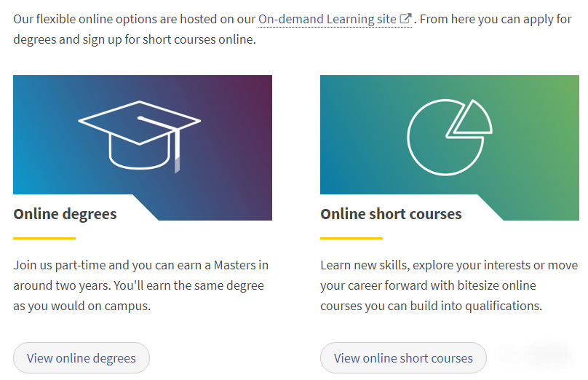The width and height of the screenshot is (588, 380).
Task: Click the yellow bar under Online degrees
Action: (x=44, y=238)
